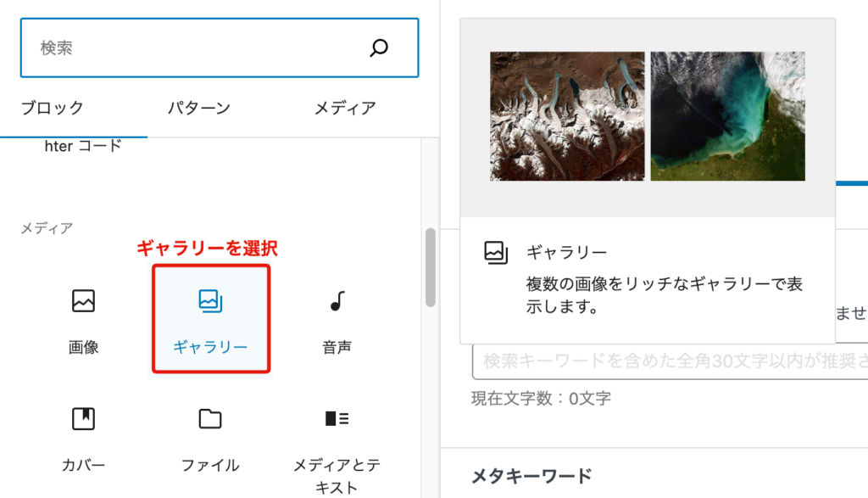Click the メディア category heading
This screenshot has height=498, width=868.
(47, 228)
